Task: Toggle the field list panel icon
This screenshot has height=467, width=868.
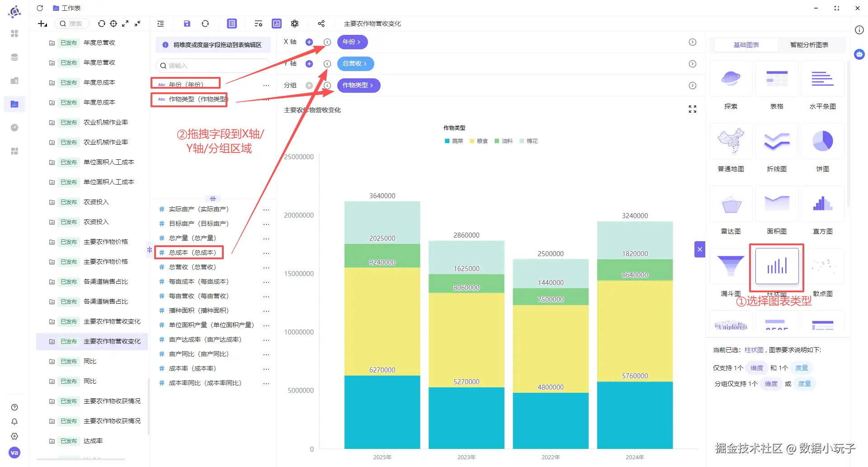Action: [232, 24]
